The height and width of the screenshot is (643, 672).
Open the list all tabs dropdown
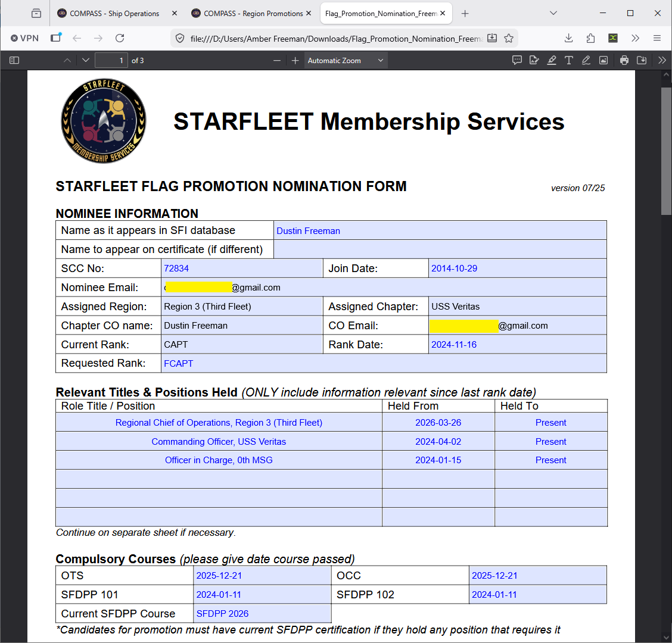(x=553, y=13)
